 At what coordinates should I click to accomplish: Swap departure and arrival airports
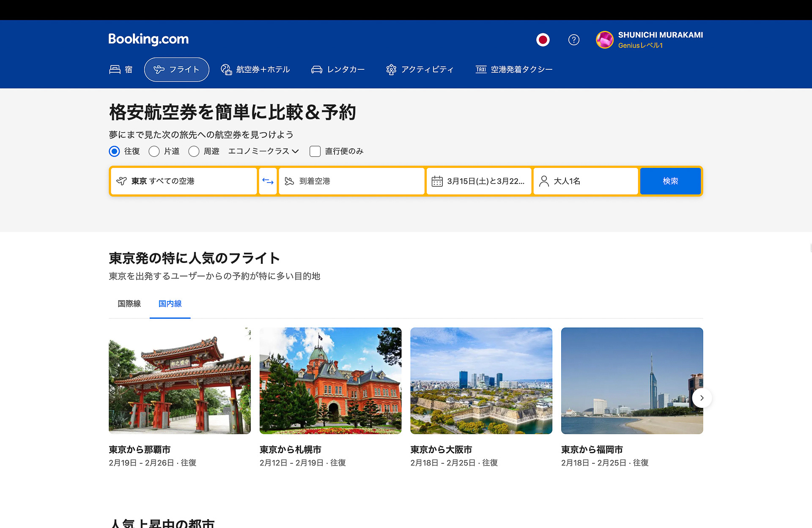[x=268, y=181]
